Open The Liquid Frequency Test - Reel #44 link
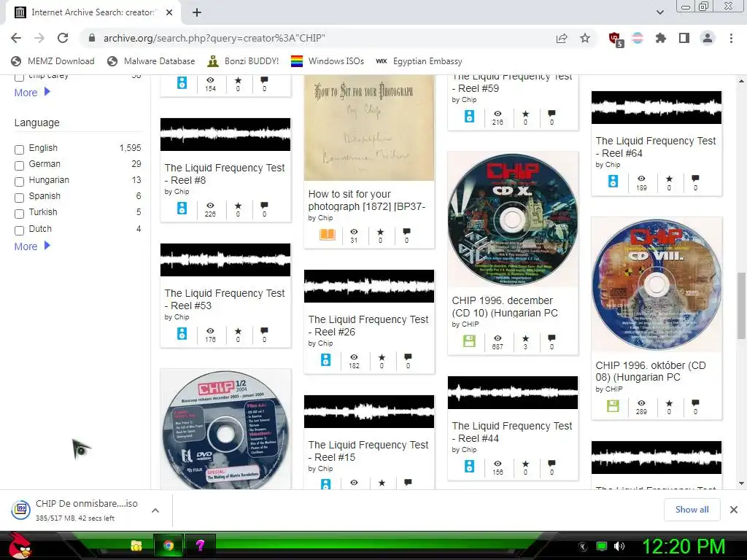The image size is (747, 560). tap(511, 432)
